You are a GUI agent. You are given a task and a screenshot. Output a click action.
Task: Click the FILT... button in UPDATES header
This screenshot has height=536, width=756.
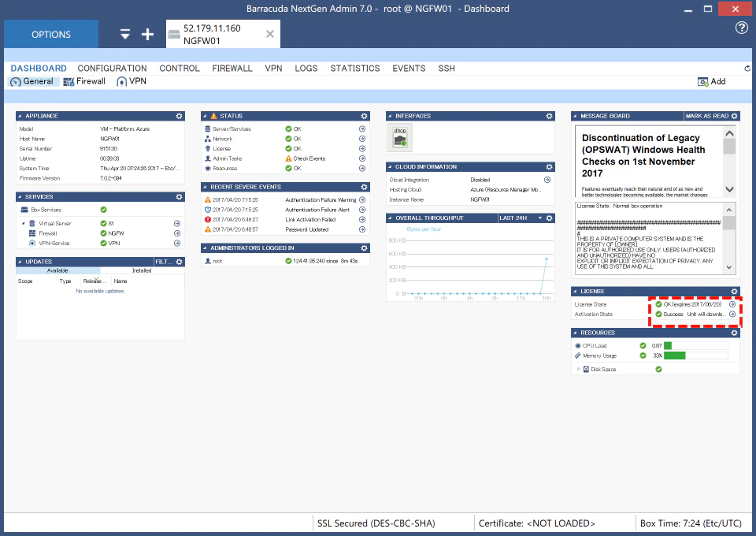[x=164, y=262]
